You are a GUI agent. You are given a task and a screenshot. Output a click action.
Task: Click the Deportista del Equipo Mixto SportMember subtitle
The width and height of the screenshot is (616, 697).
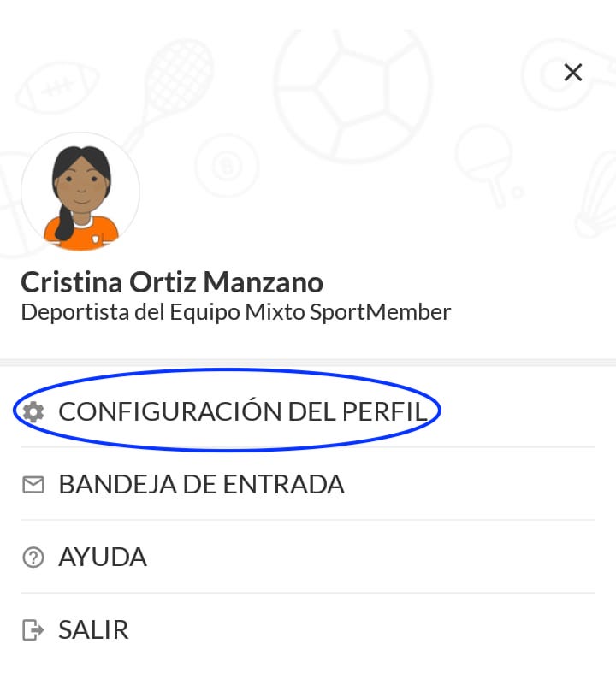[x=236, y=312]
